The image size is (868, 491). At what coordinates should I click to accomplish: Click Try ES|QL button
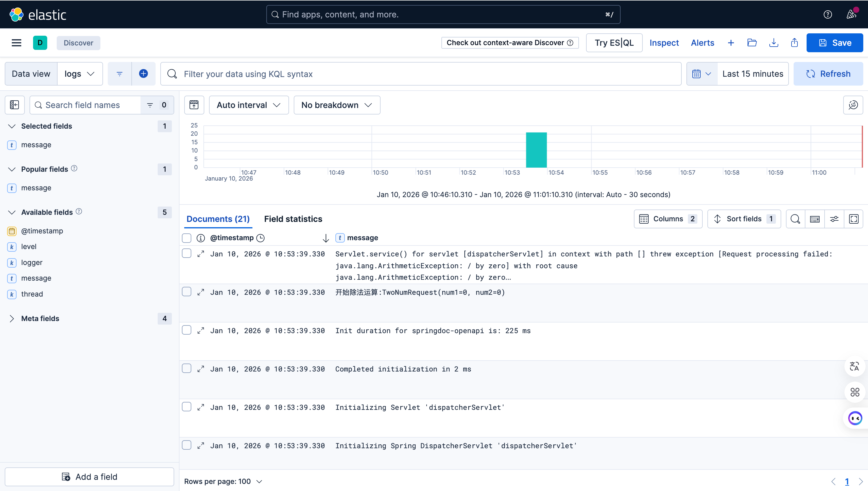tap(614, 43)
